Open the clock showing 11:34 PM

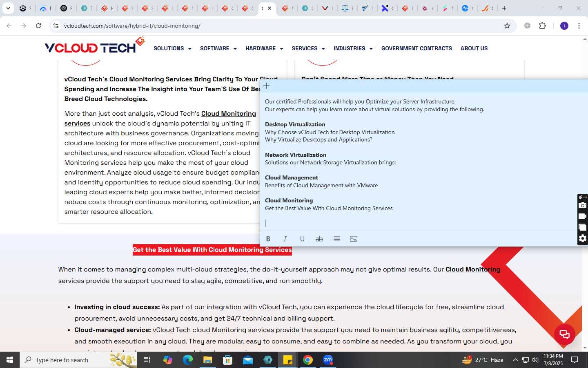coord(553,360)
